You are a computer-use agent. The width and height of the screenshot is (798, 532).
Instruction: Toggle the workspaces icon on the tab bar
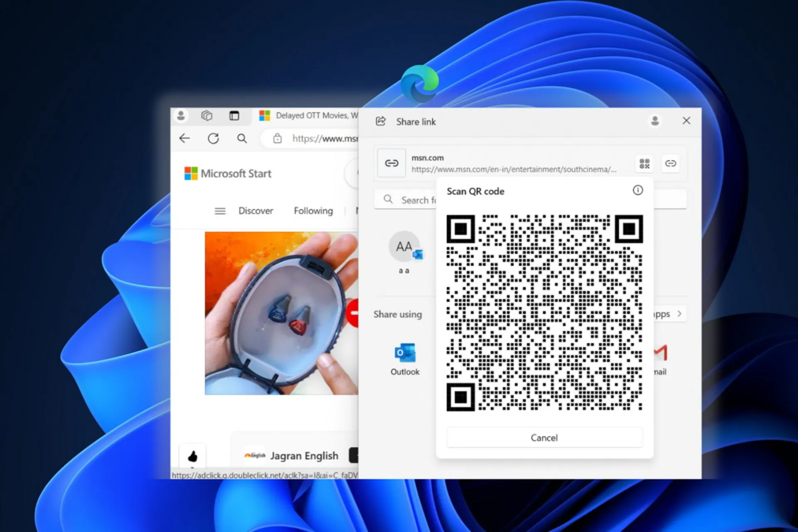pos(207,116)
